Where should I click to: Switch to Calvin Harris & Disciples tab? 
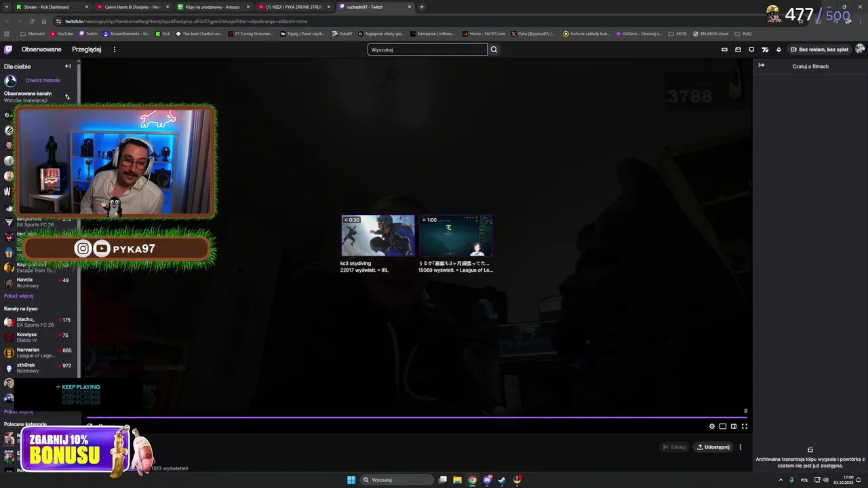coord(132,7)
